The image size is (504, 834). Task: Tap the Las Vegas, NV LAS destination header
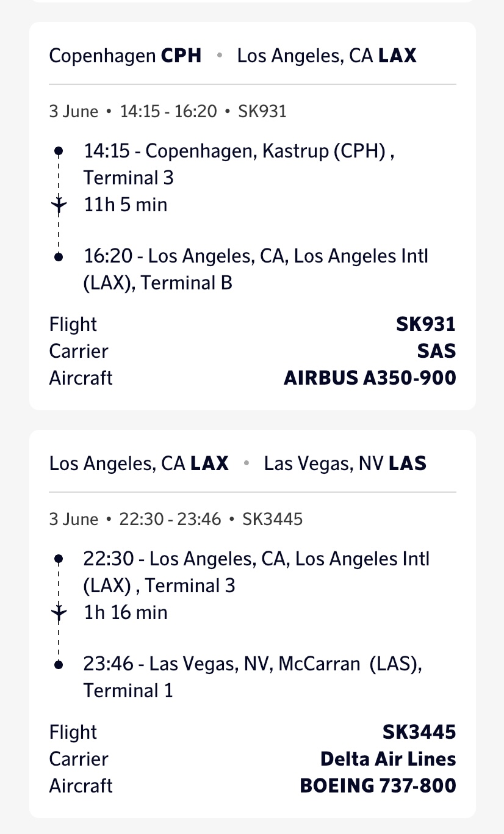click(345, 464)
